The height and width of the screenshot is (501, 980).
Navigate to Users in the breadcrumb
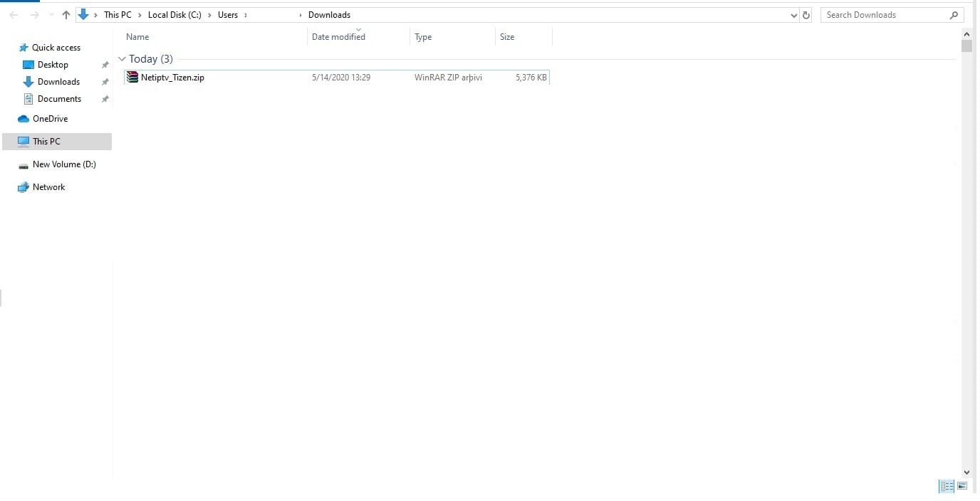pos(228,15)
